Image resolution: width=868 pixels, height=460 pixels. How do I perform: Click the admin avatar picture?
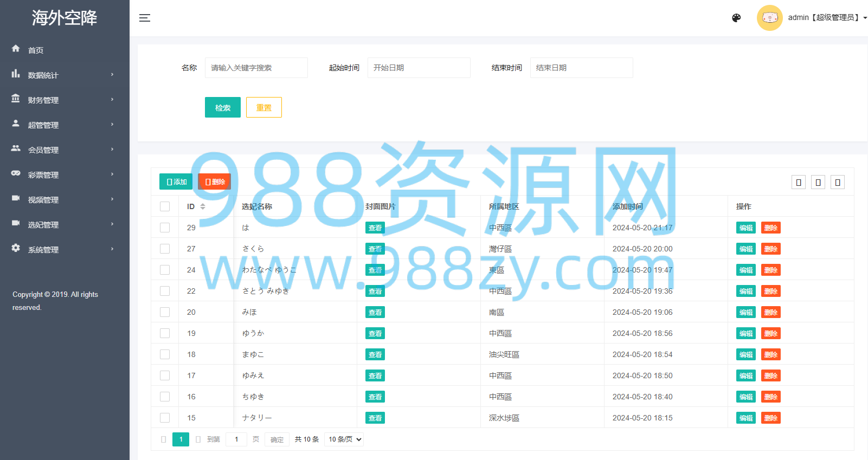770,18
